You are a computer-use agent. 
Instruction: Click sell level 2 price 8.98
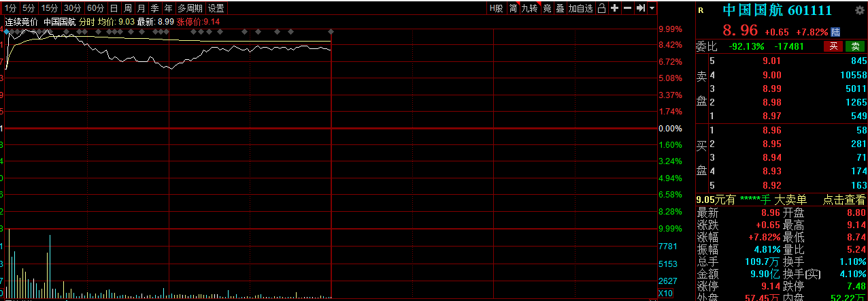pos(771,103)
